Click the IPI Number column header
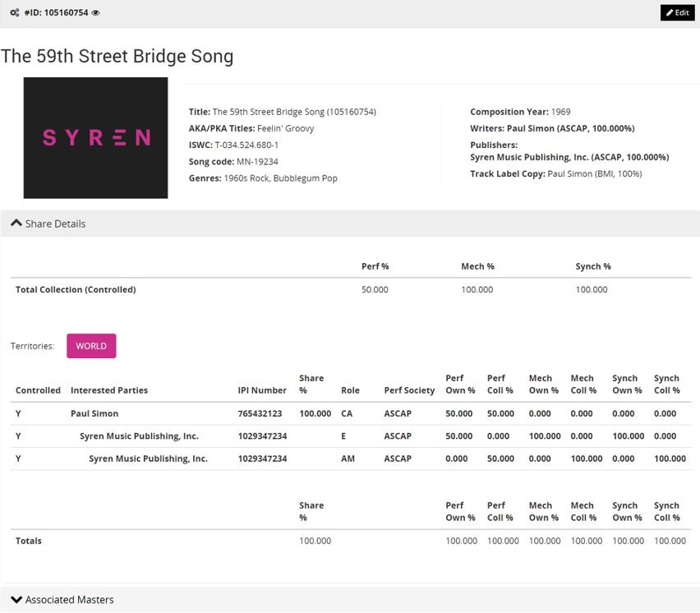 (262, 390)
